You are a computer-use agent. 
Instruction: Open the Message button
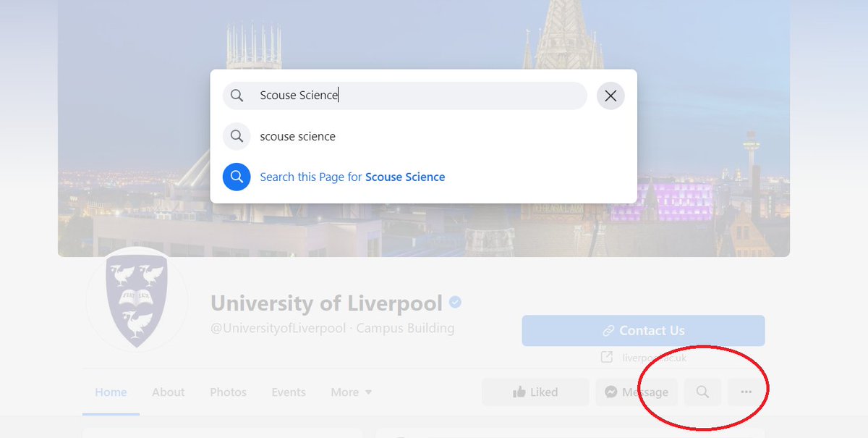(637, 392)
